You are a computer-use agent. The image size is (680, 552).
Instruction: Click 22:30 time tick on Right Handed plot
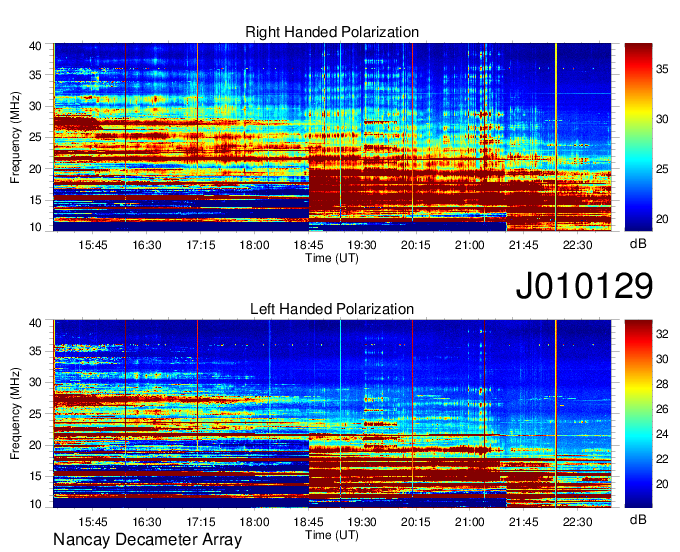tap(578, 245)
